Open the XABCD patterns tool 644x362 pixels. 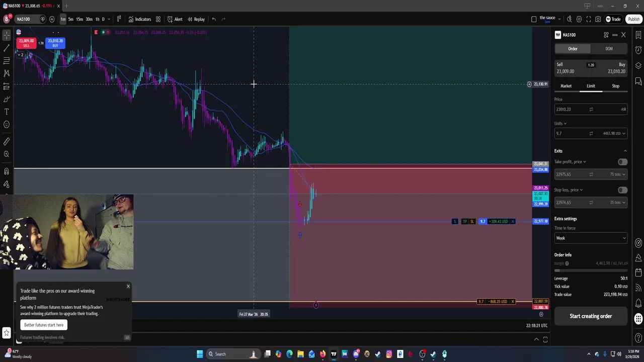[x=7, y=73]
